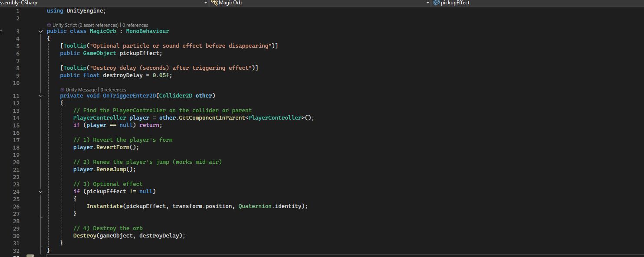Open the pickupEffect member dropdown
Screen dimensions: 644x257
538,3
